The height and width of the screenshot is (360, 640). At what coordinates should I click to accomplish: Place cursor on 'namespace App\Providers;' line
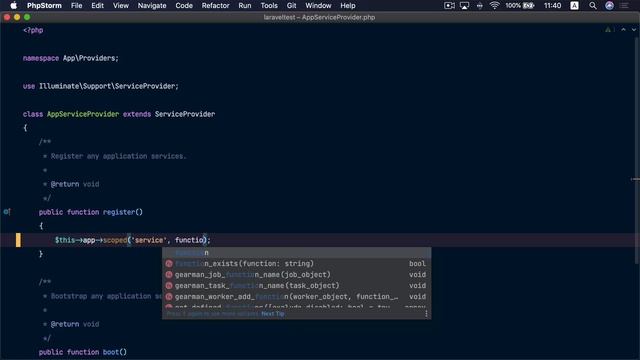click(x=71, y=58)
